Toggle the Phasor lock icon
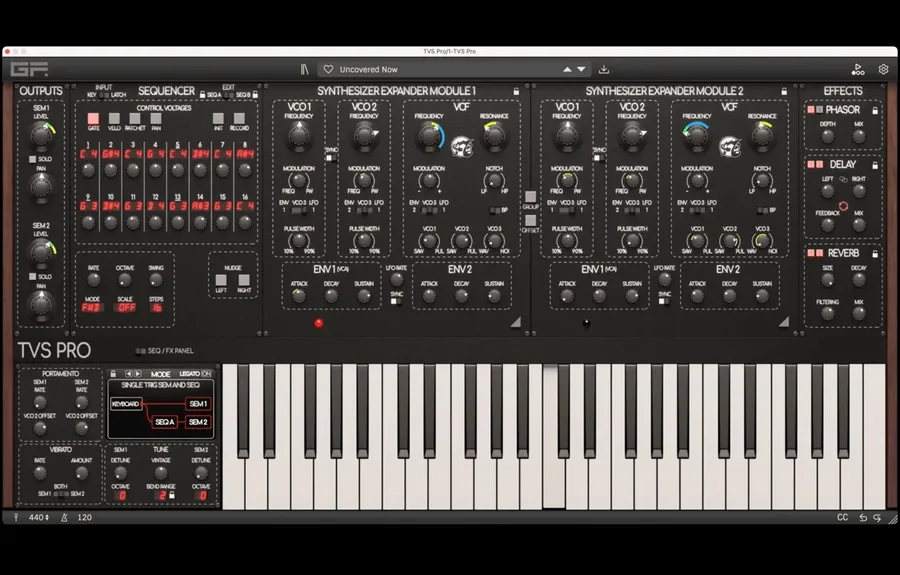This screenshot has height=575, width=900. (x=875, y=110)
